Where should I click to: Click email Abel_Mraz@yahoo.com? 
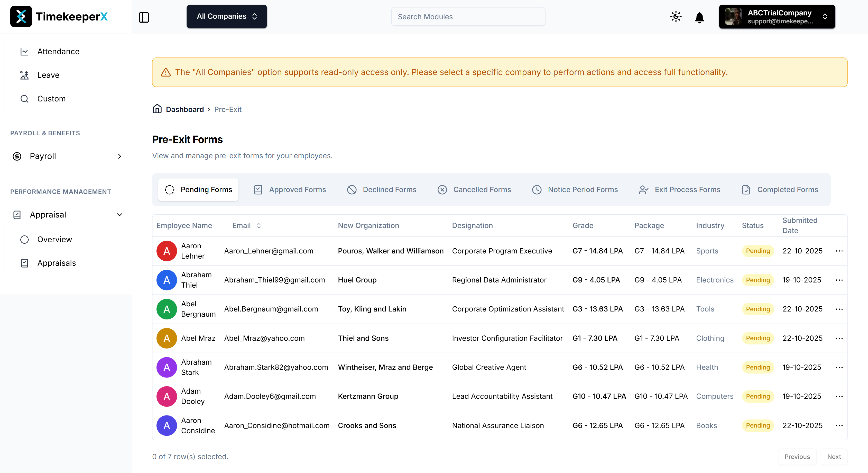coord(264,338)
